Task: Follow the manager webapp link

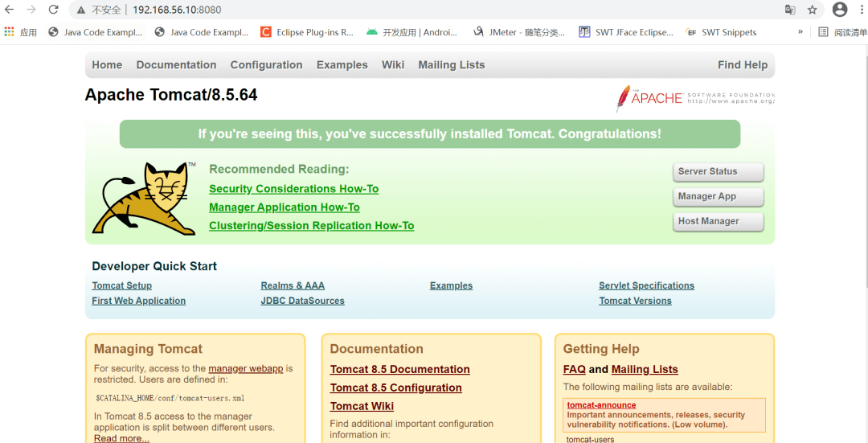Action: (246, 368)
